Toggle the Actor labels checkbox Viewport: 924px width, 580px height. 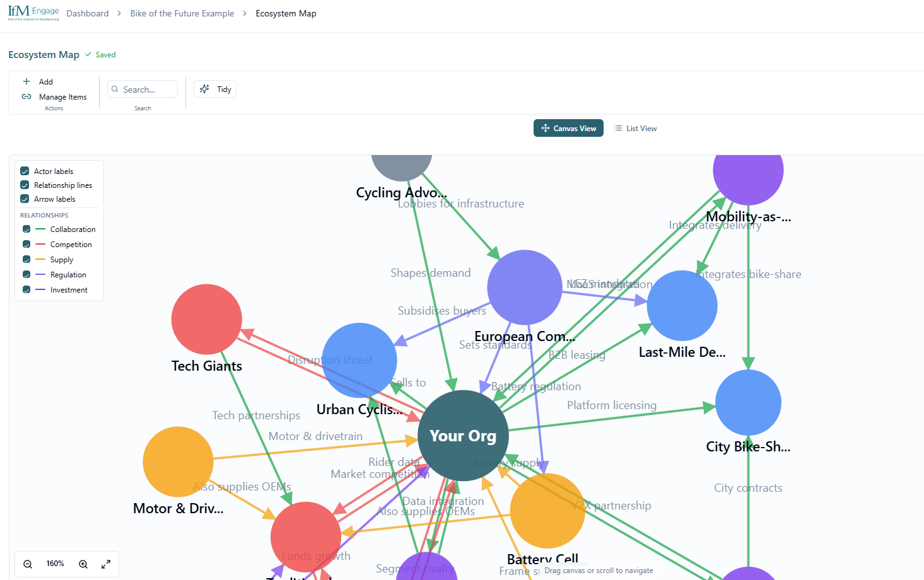(x=24, y=171)
